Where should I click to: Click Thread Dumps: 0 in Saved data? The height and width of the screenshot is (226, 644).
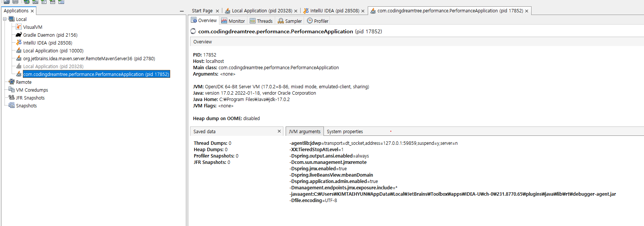[213, 143]
